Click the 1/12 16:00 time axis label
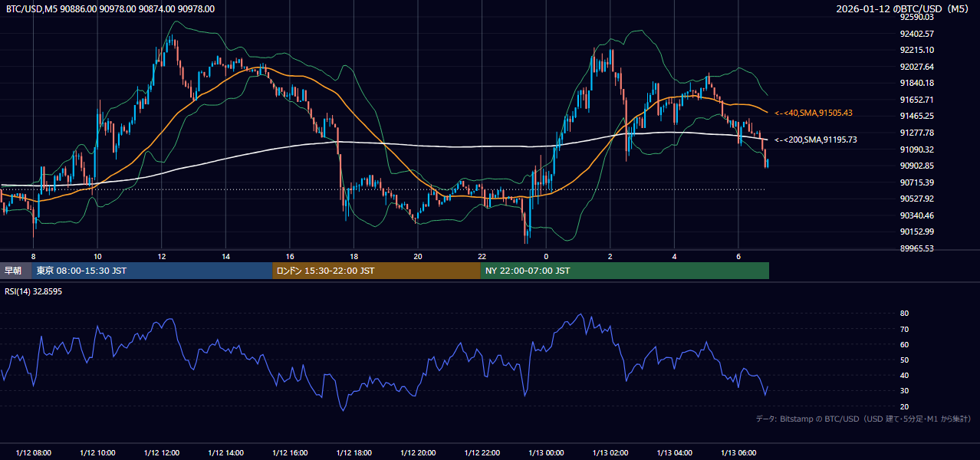Screen dimensions: 980x460 (x=290, y=452)
